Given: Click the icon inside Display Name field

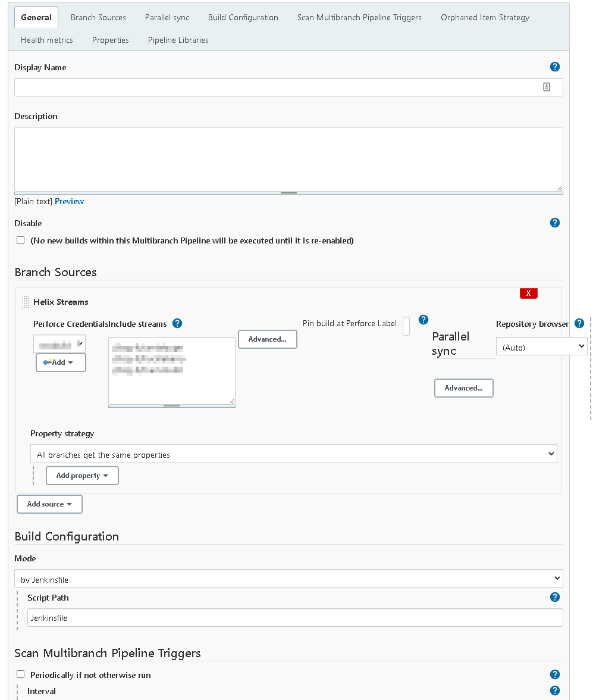Looking at the screenshot, I should point(547,87).
